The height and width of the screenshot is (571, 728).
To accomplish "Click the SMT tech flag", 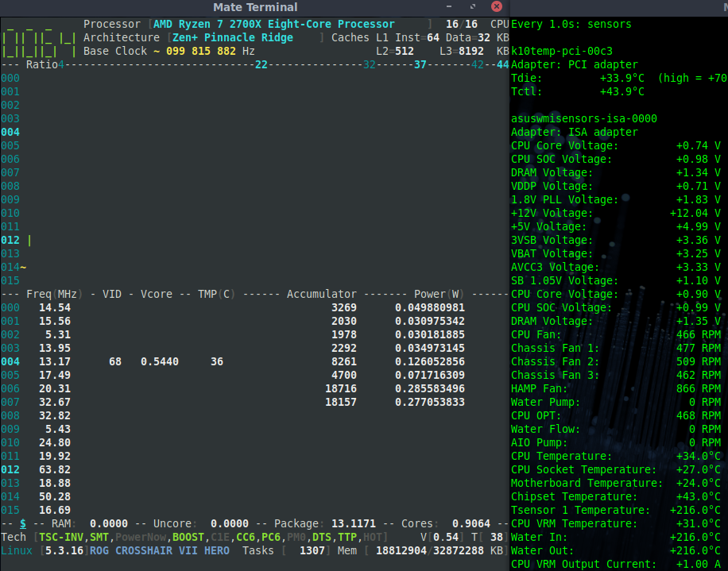I will pos(99,537).
